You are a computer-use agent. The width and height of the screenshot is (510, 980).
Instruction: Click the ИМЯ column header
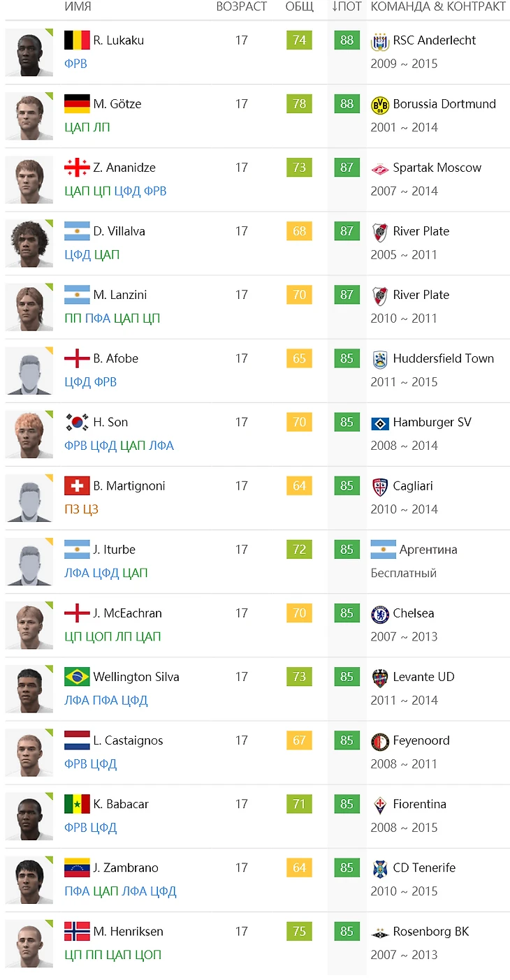coord(78,7)
